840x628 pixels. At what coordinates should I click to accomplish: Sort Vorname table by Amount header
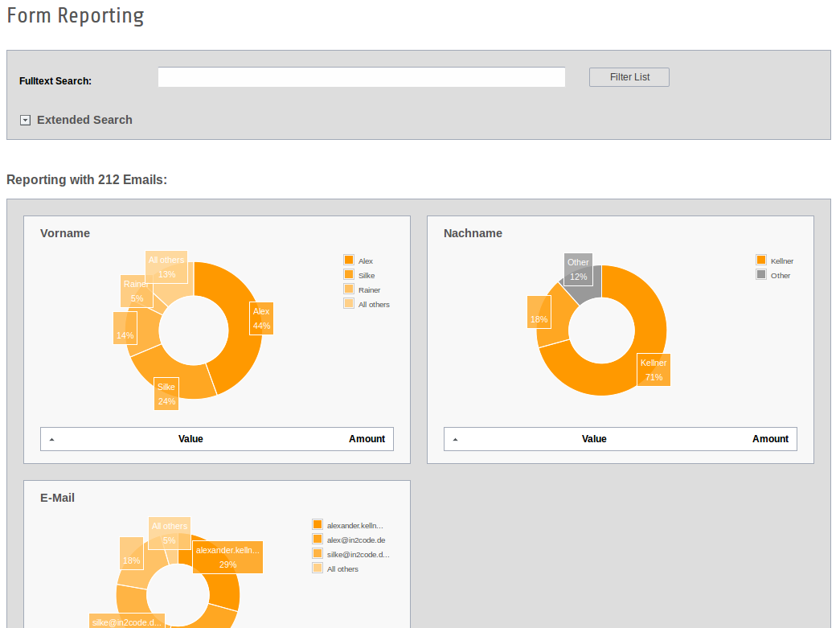pyautogui.click(x=367, y=439)
